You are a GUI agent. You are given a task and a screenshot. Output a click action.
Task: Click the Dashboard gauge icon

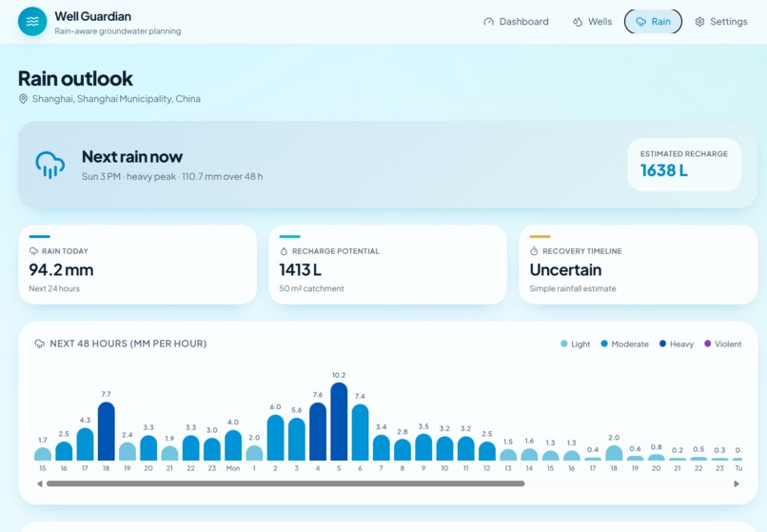(488, 22)
